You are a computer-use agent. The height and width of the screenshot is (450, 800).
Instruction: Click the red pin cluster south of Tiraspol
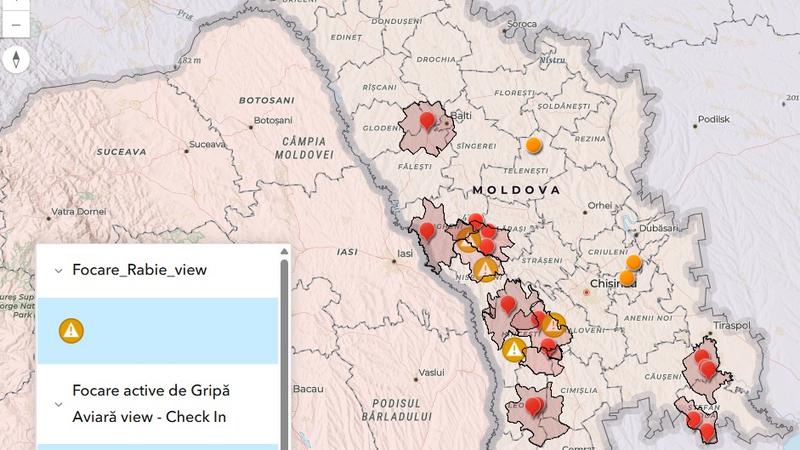[706, 364]
